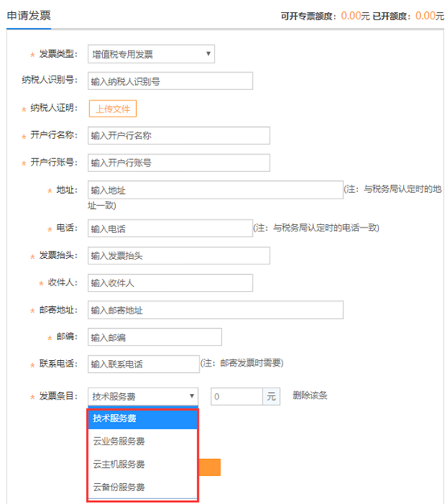Image resolution: width=445 pixels, height=504 pixels.
Task: Choose 云备份服务费 option
Action: 142,487
